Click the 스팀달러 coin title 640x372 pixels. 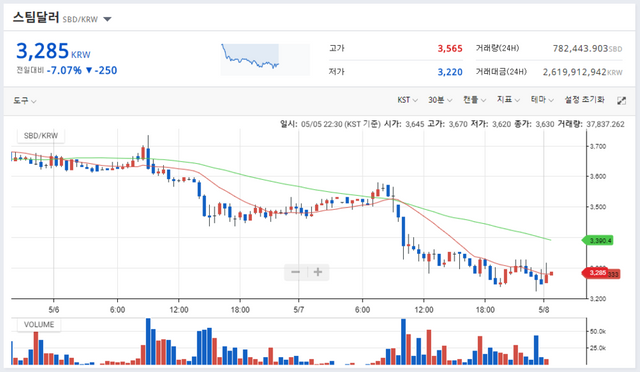tap(36, 18)
